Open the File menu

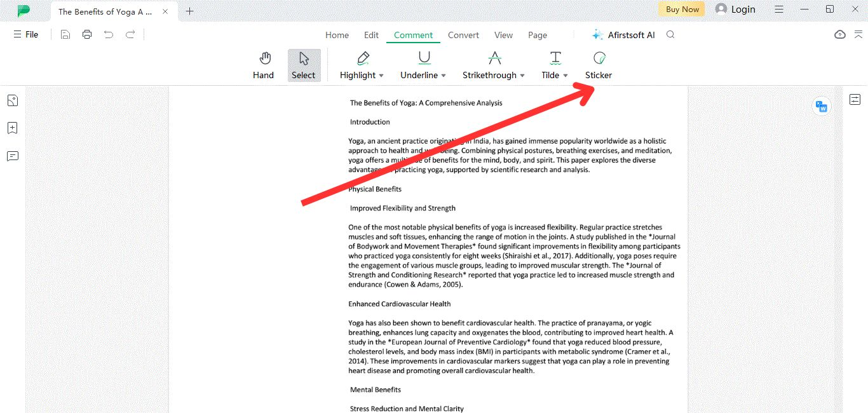coord(26,34)
